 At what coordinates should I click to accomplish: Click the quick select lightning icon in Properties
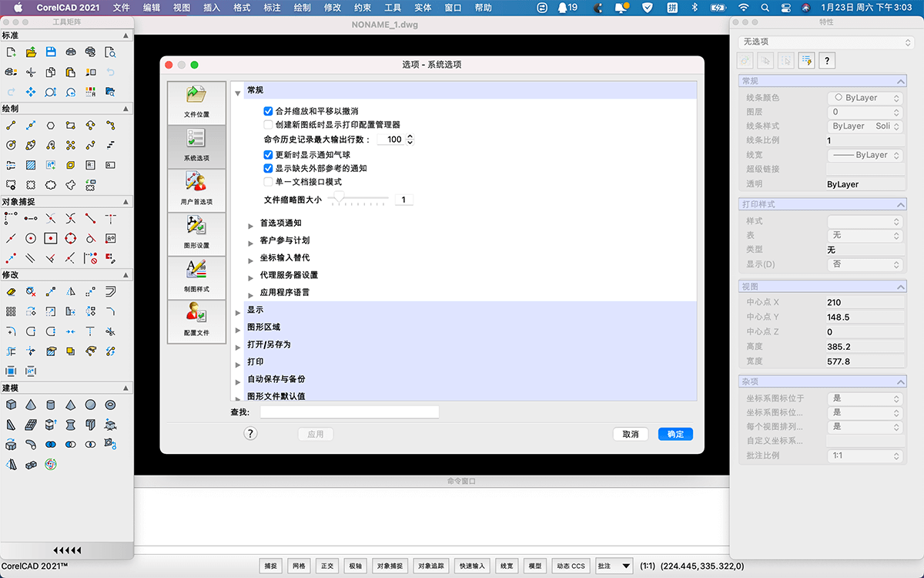806,61
